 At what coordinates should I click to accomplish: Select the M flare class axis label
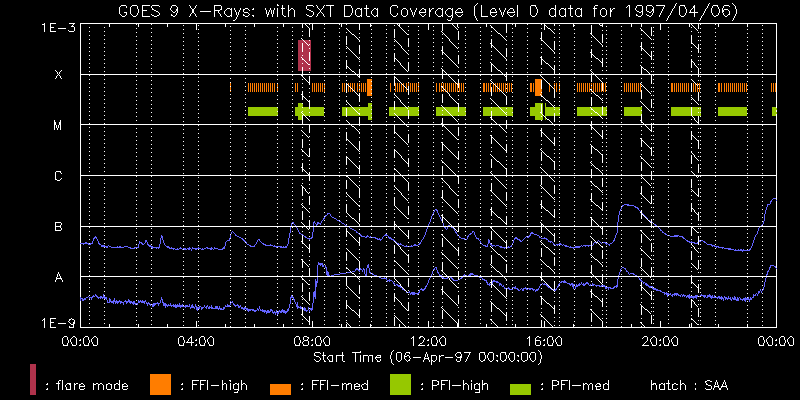[x=58, y=126]
